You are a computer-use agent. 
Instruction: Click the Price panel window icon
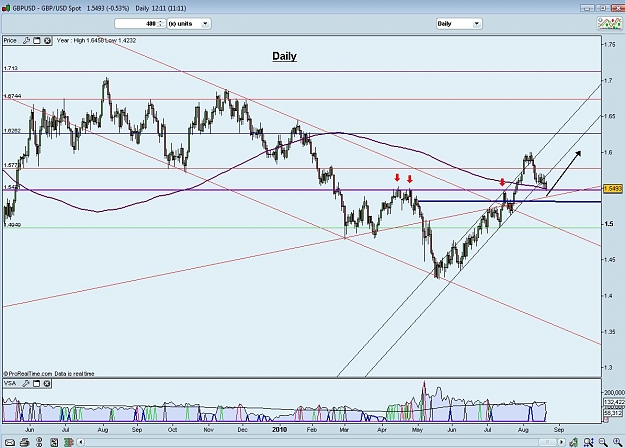click(x=37, y=40)
